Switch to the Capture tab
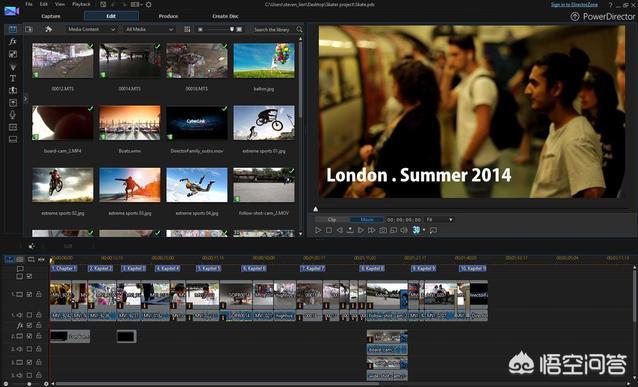 click(51, 16)
